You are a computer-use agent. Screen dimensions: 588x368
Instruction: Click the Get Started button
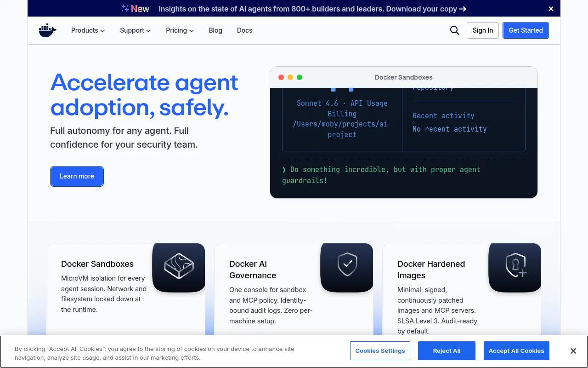click(526, 30)
